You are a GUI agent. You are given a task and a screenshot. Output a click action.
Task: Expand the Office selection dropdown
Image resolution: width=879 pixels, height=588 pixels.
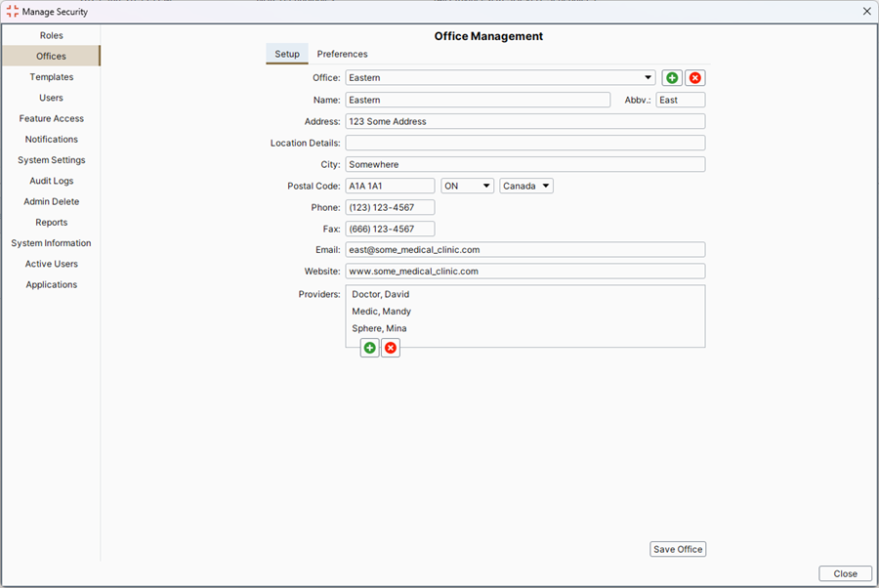pos(649,78)
